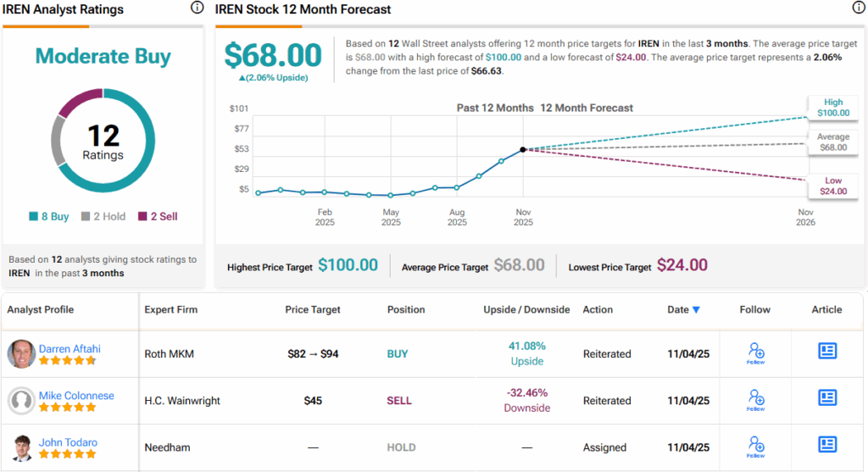Open article for John Todaro's rating

tap(827, 444)
